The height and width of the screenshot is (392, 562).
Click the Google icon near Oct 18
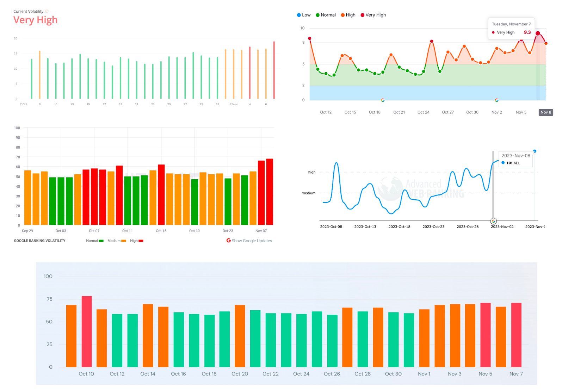[383, 100]
